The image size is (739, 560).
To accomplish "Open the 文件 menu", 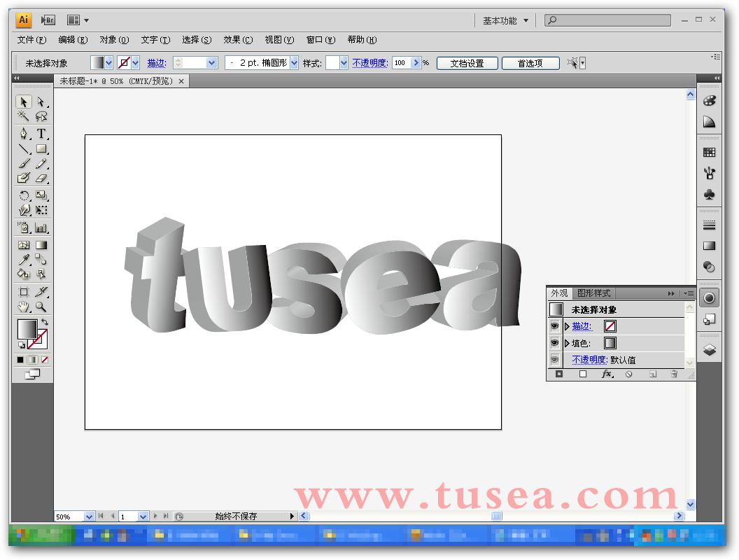I will [x=31, y=40].
